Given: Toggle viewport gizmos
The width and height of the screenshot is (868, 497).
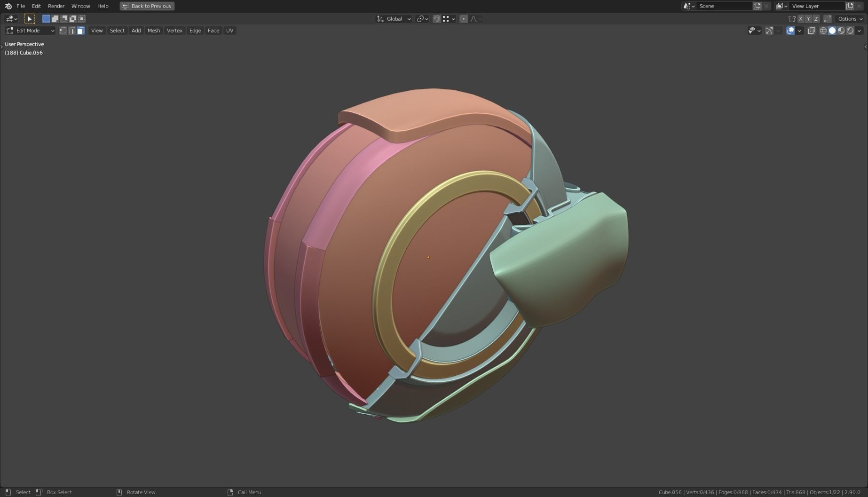Looking at the screenshot, I should 769,31.
